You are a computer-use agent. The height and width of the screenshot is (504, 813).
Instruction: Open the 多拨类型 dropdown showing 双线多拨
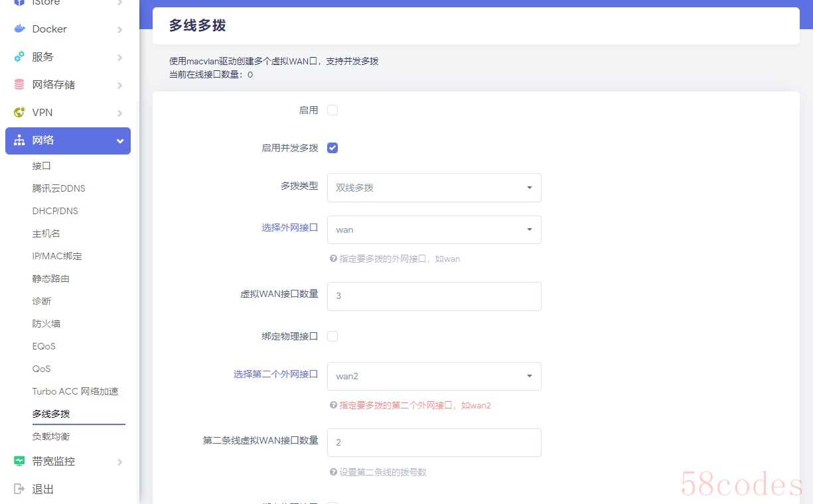pos(434,188)
